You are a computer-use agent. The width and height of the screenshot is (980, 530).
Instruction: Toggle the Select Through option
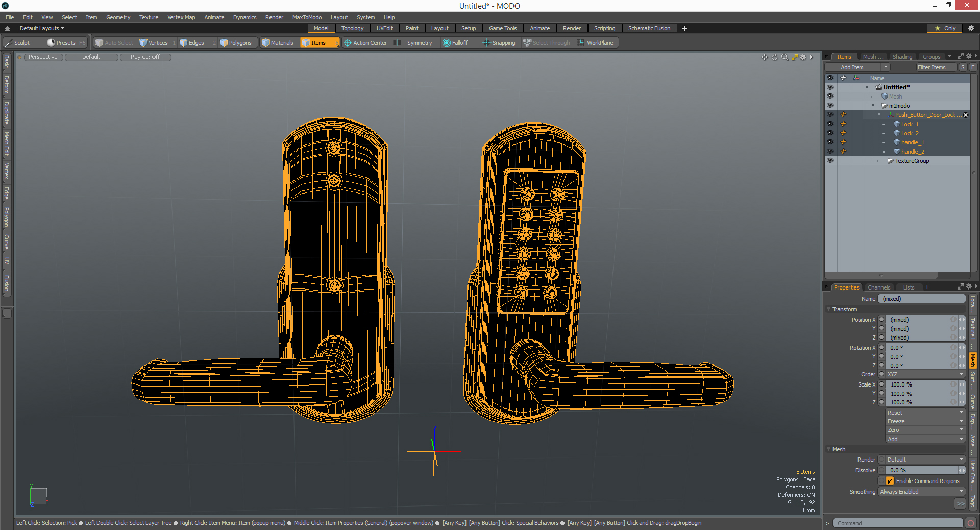[x=547, y=43]
